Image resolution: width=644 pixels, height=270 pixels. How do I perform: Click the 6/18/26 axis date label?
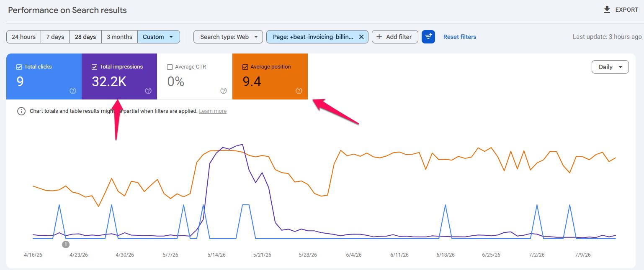[x=446, y=255]
